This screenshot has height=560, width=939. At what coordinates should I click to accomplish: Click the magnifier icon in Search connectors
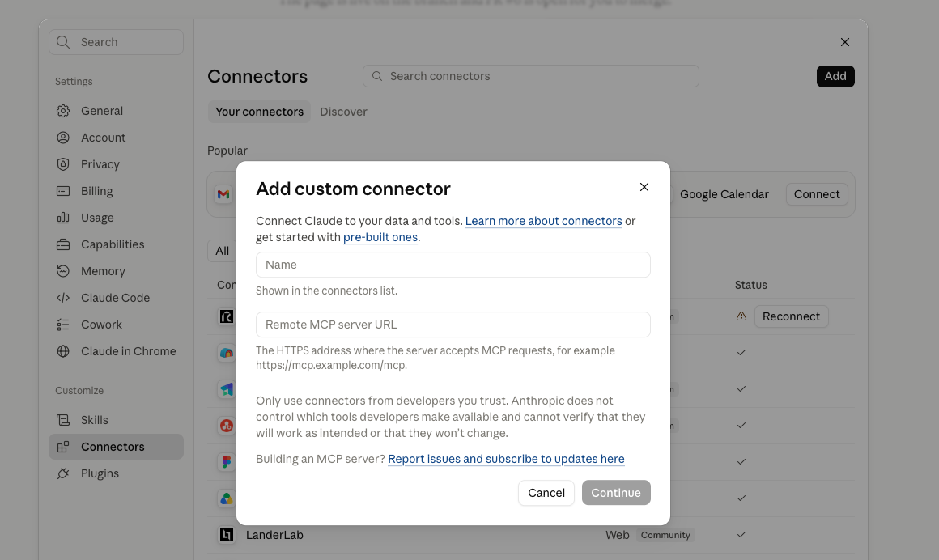(377, 76)
